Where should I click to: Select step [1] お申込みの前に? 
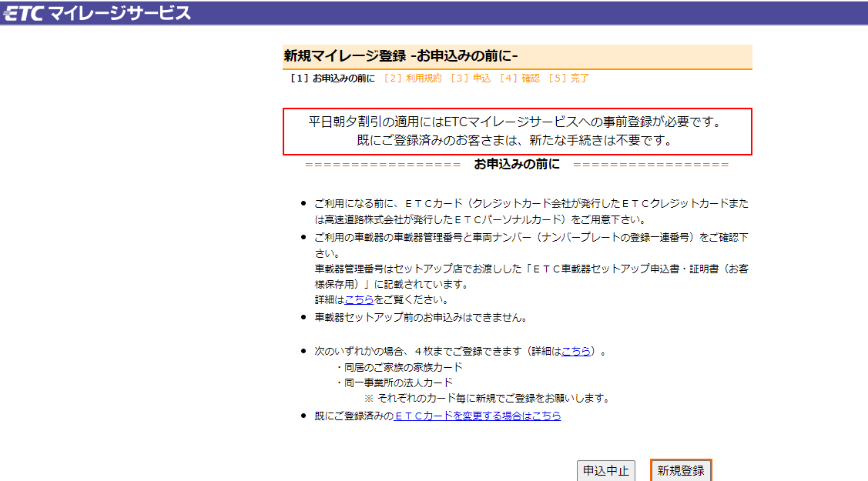(333, 78)
